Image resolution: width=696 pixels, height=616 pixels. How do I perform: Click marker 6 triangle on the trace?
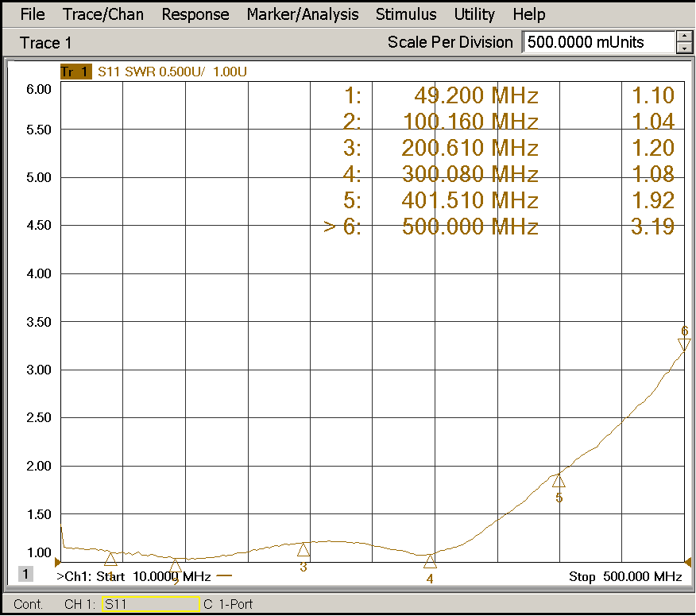tap(684, 343)
